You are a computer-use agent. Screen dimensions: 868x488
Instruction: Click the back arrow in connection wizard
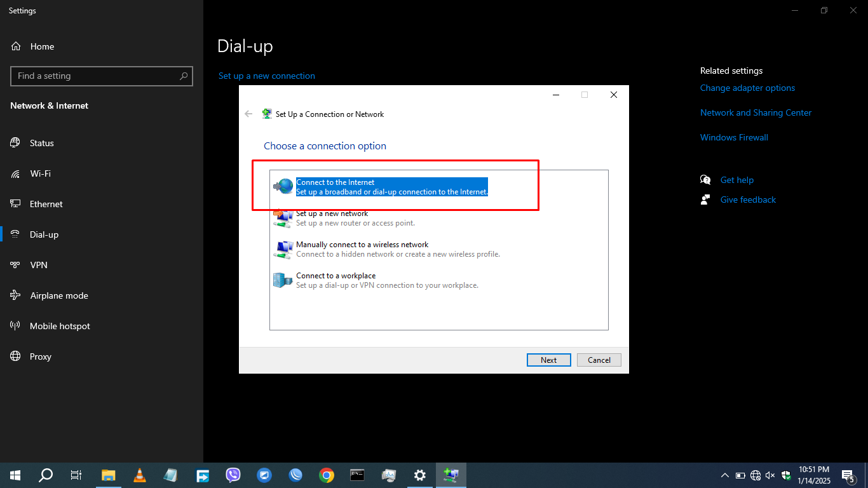[x=248, y=114]
